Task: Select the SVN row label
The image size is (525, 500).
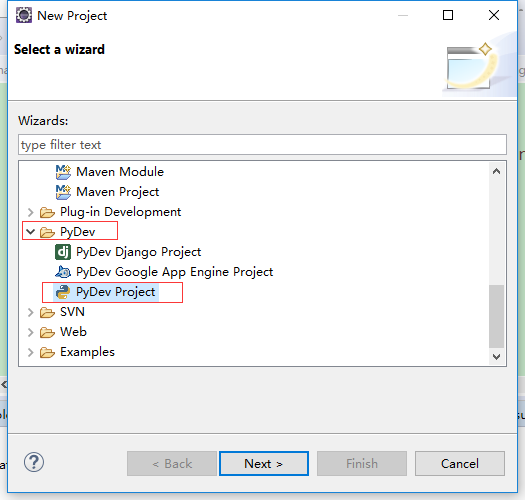Action: (x=72, y=312)
